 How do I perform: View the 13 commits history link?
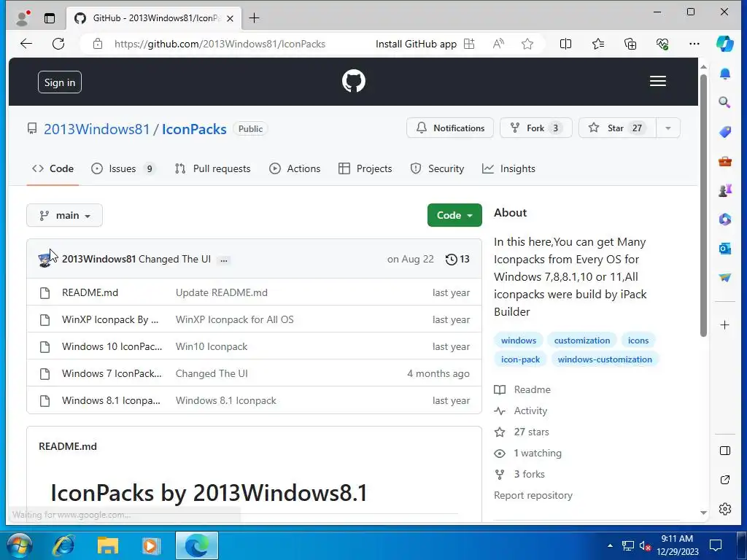coord(457,259)
